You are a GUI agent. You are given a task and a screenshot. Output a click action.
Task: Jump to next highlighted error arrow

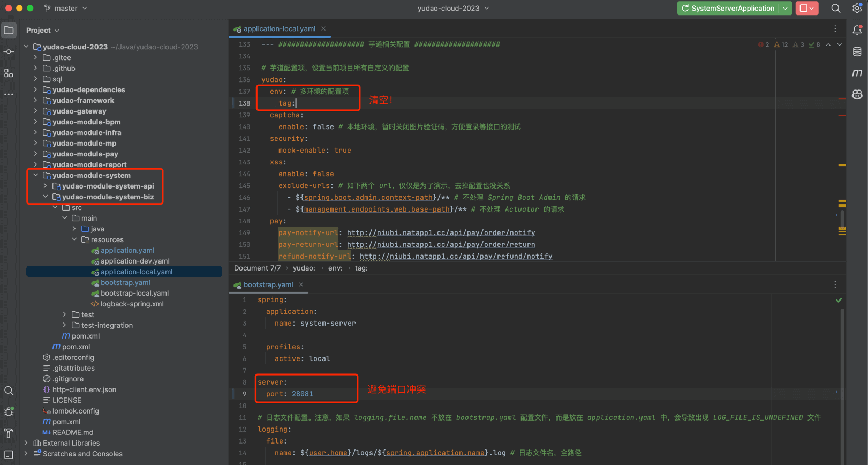point(839,45)
